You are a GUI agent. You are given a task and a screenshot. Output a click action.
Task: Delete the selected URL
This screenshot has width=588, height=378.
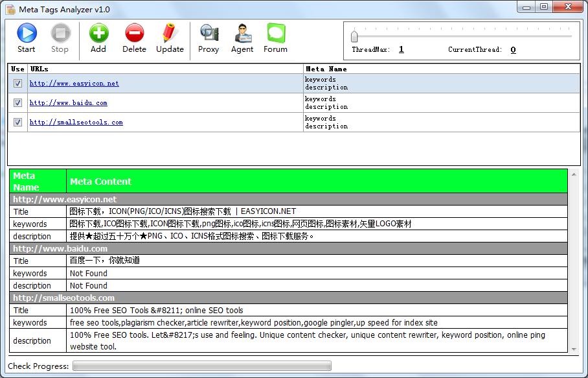(x=134, y=38)
